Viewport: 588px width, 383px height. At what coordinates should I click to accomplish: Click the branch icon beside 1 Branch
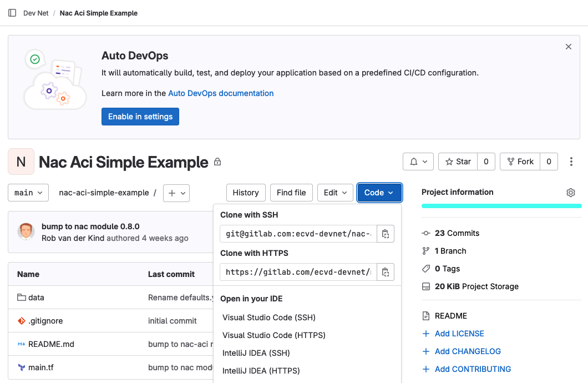click(425, 251)
